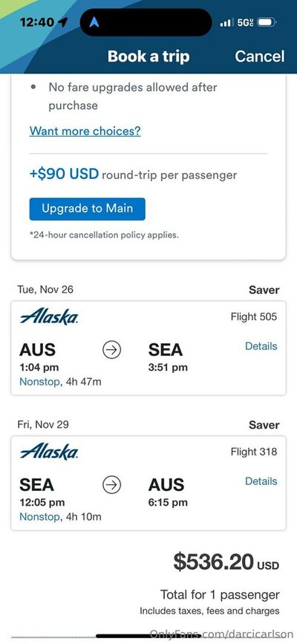
Task: Tap the Cancel button in header
Action: [x=260, y=56]
